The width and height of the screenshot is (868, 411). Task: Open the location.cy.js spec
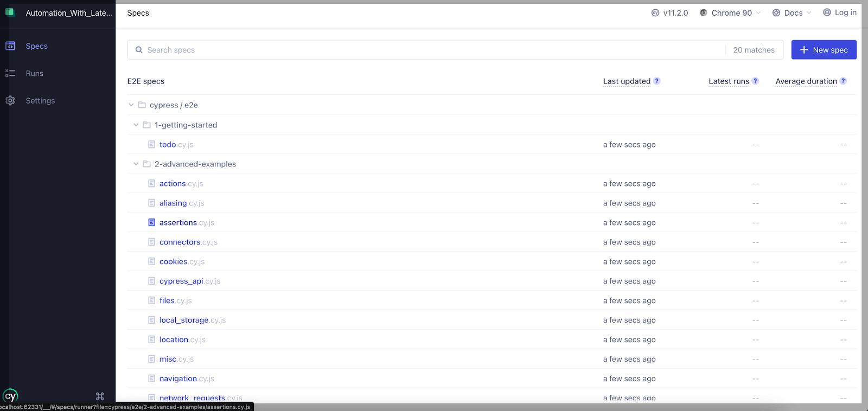click(182, 340)
